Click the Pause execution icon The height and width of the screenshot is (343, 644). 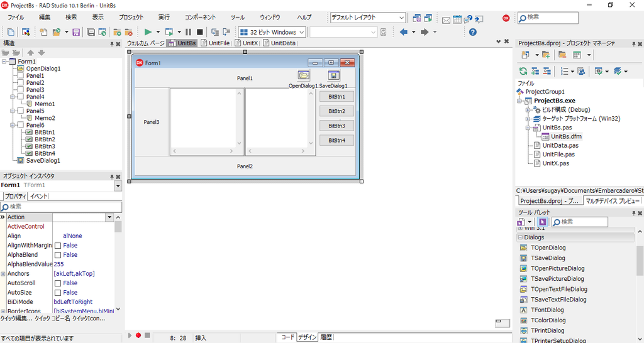tap(188, 32)
